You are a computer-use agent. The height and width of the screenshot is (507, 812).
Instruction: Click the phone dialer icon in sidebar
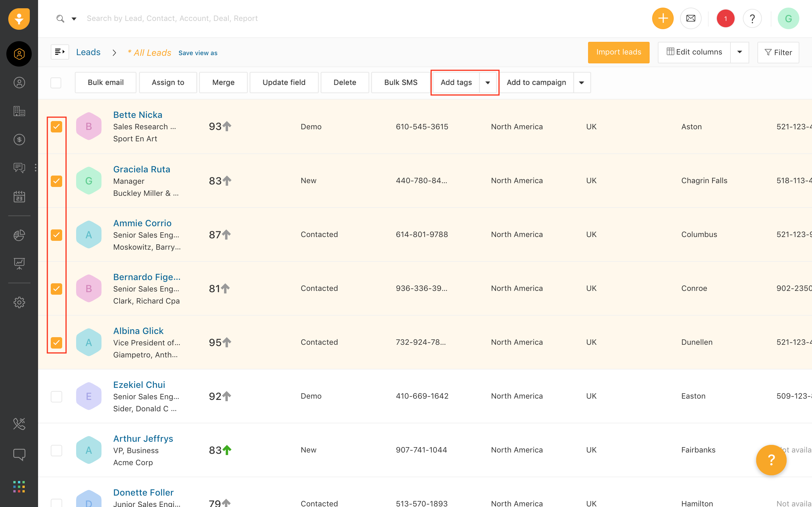coord(19,424)
